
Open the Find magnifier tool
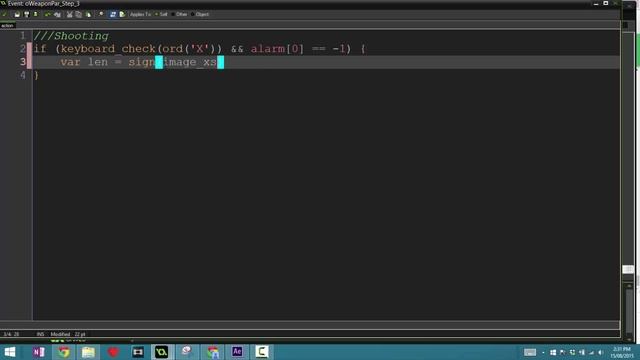[101, 14]
